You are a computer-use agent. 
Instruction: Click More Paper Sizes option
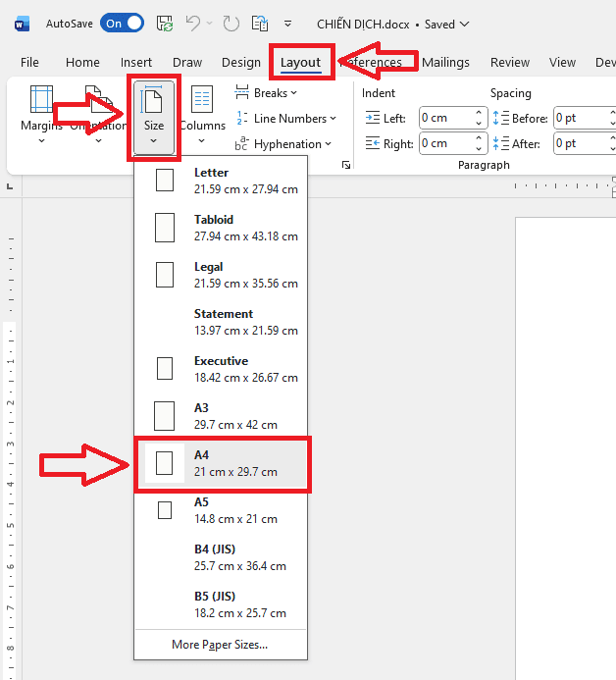coord(220,645)
